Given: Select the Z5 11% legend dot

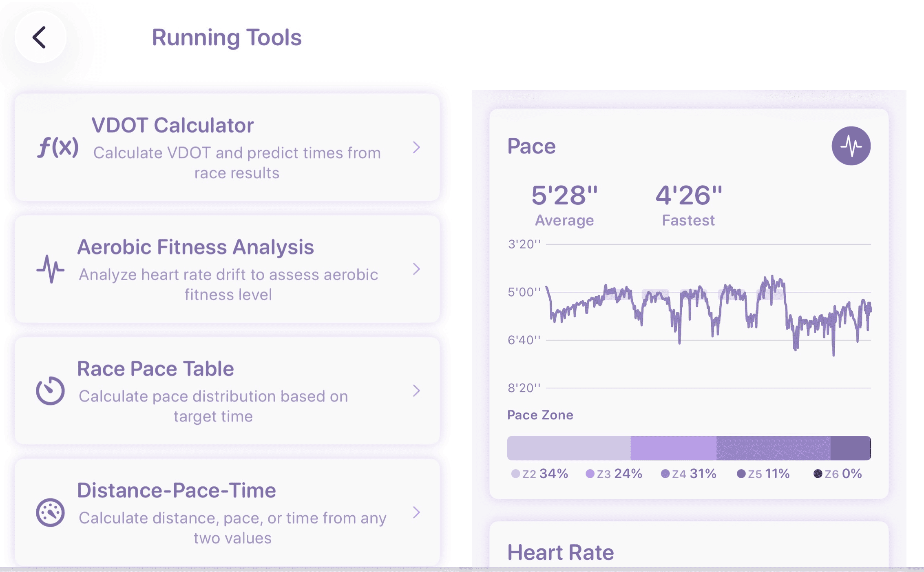Looking at the screenshot, I should [x=741, y=474].
